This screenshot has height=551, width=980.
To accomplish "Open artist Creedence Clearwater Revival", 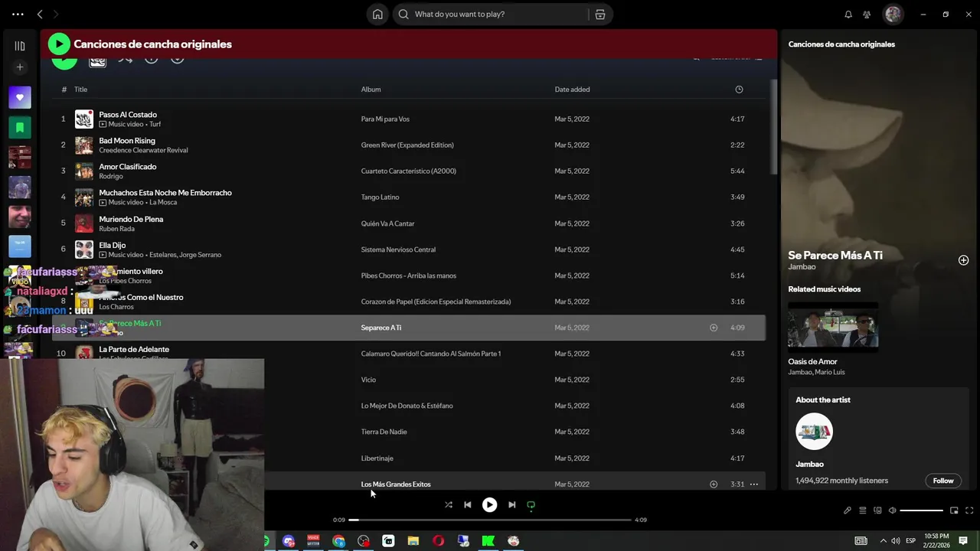I will 143,150.
